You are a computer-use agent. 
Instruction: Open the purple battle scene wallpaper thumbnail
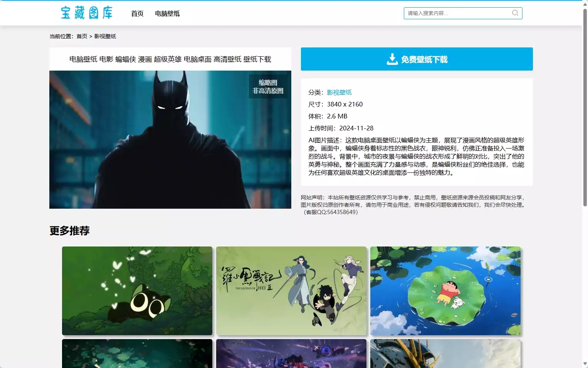pyautogui.click(x=291, y=353)
